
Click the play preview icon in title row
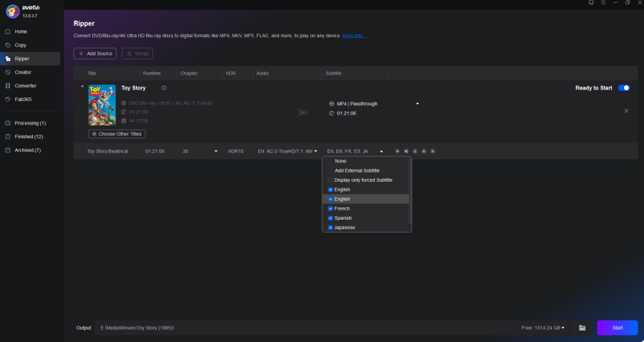click(397, 152)
